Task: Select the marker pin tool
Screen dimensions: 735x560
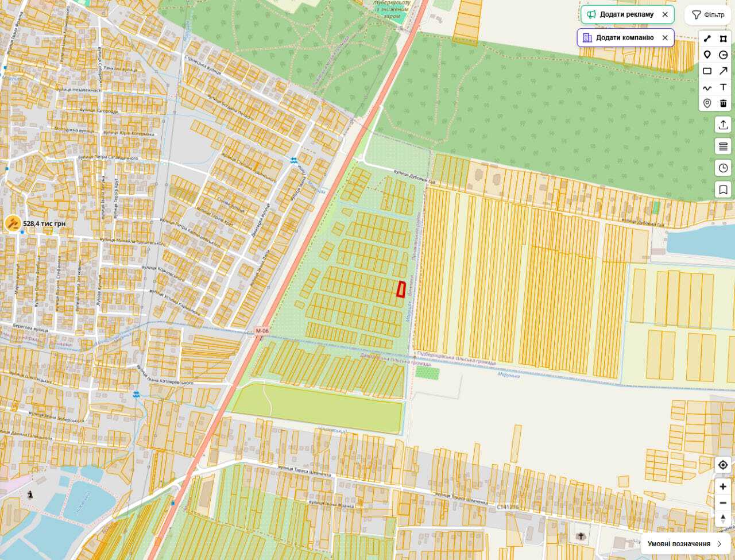Action: pos(707,55)
